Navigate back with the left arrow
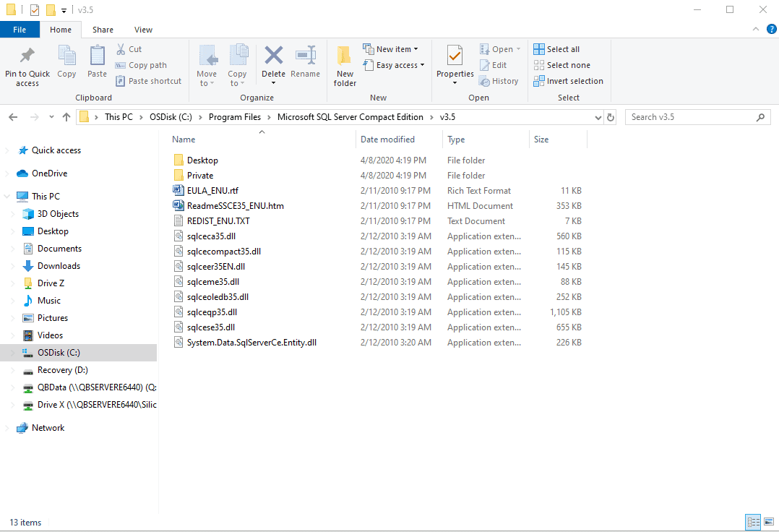Viewport: 779px width, 532px height. click(14, 117)
